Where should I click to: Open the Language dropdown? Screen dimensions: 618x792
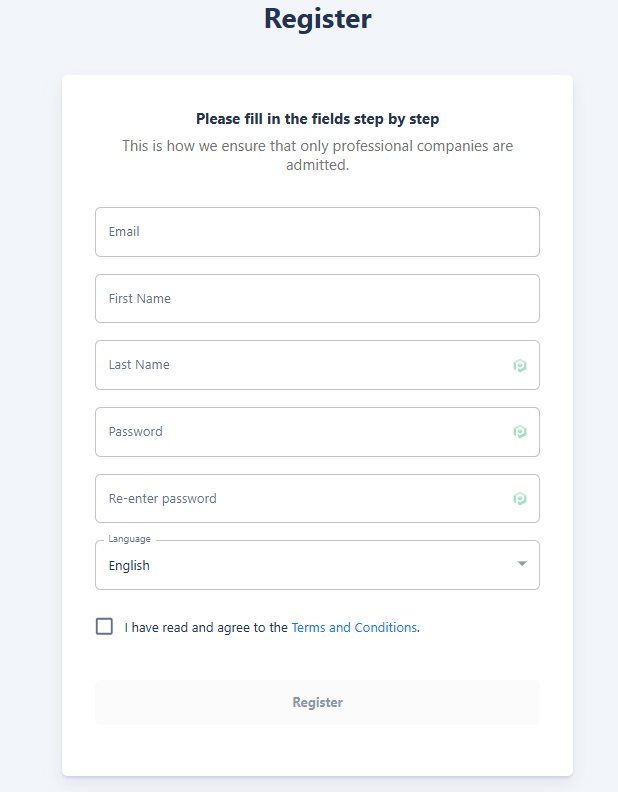tap(317, 565)
